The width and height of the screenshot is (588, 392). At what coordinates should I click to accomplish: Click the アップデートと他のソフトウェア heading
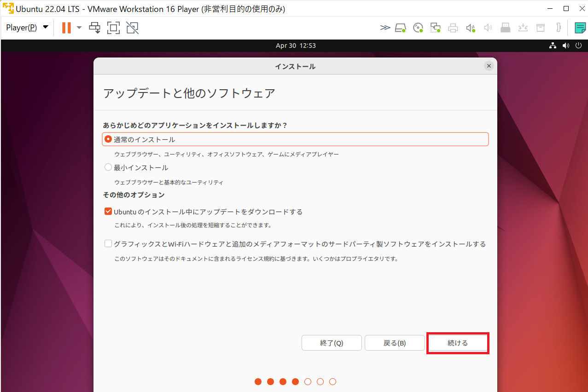click(189, 93)
